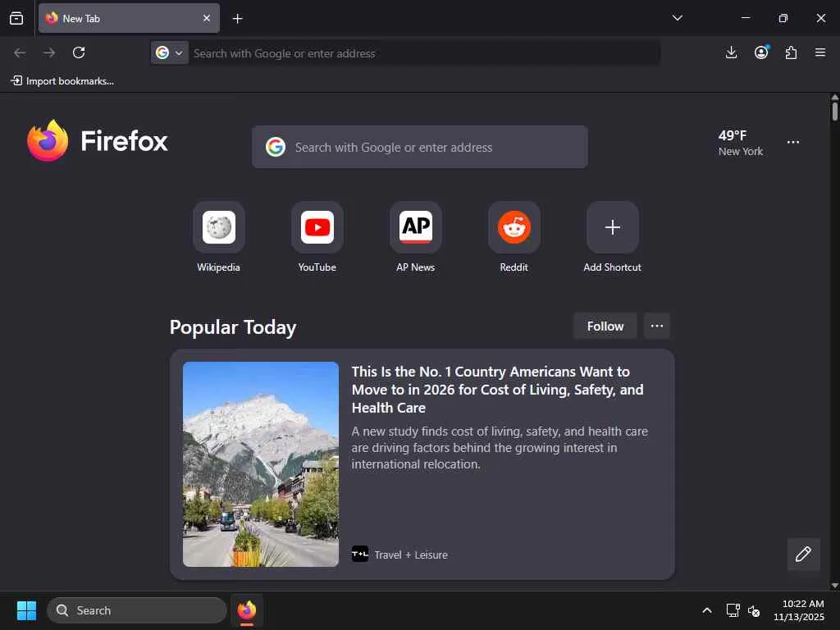
Task: Go forward one page
Action: click(49, 52)
